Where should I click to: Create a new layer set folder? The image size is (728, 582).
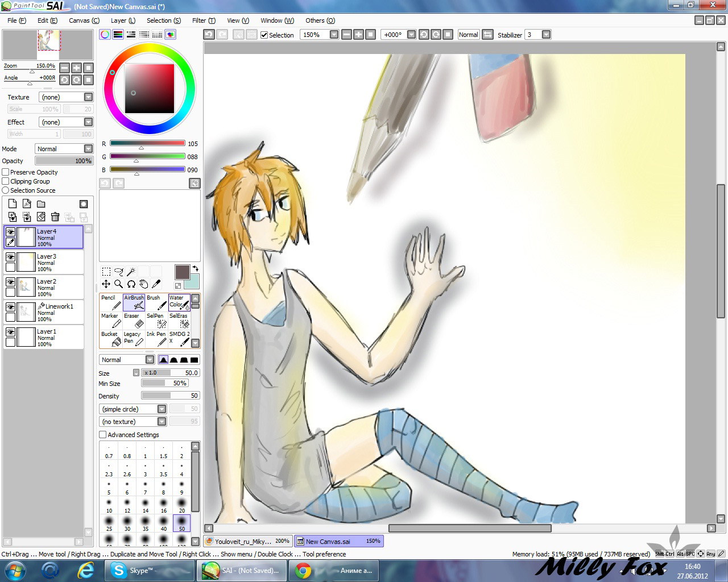[41, 204]
